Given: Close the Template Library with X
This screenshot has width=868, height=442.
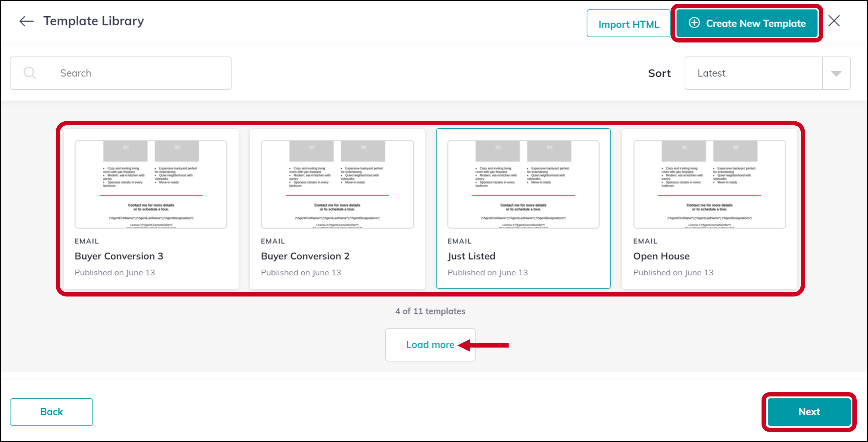Looking at the screenshot, I should tap(834, 21).
